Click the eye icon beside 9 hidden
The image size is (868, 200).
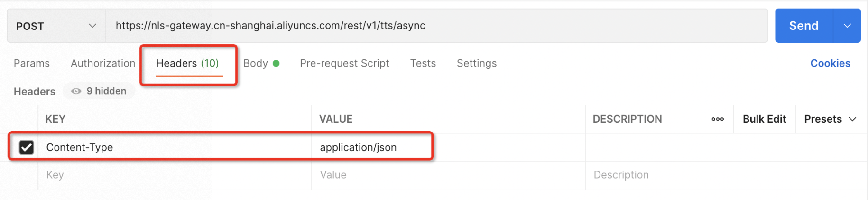click(x=76, y=91)
